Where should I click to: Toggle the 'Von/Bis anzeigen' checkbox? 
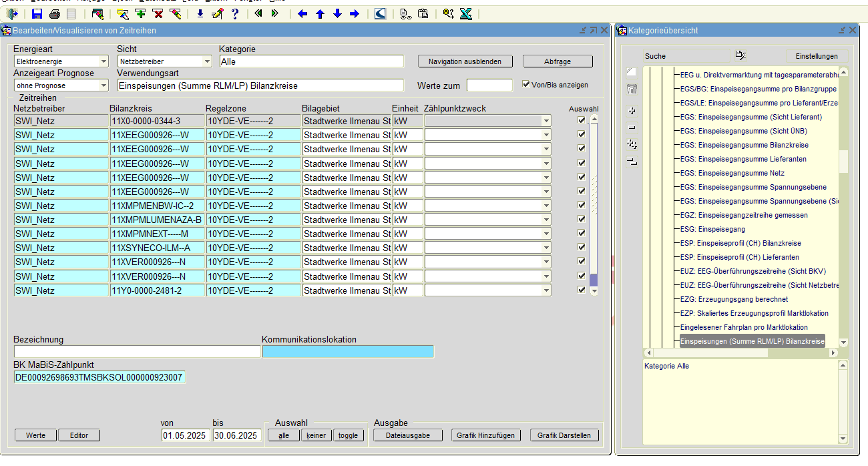(526, 85)
